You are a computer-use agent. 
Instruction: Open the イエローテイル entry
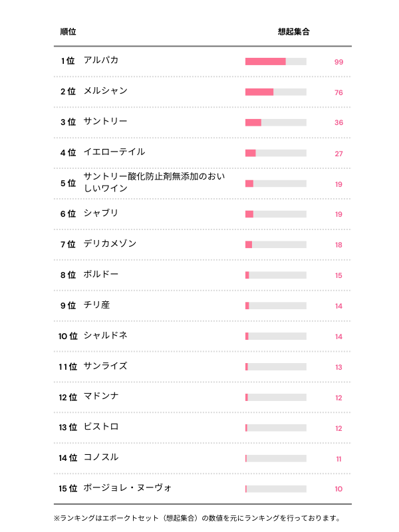pos(114,152)
